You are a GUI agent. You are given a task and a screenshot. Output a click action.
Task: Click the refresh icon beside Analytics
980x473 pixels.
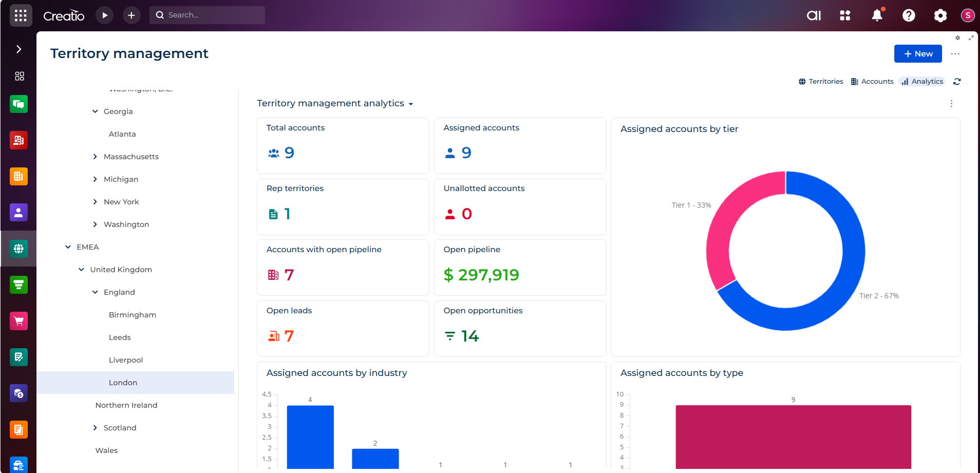coord(957,82)
